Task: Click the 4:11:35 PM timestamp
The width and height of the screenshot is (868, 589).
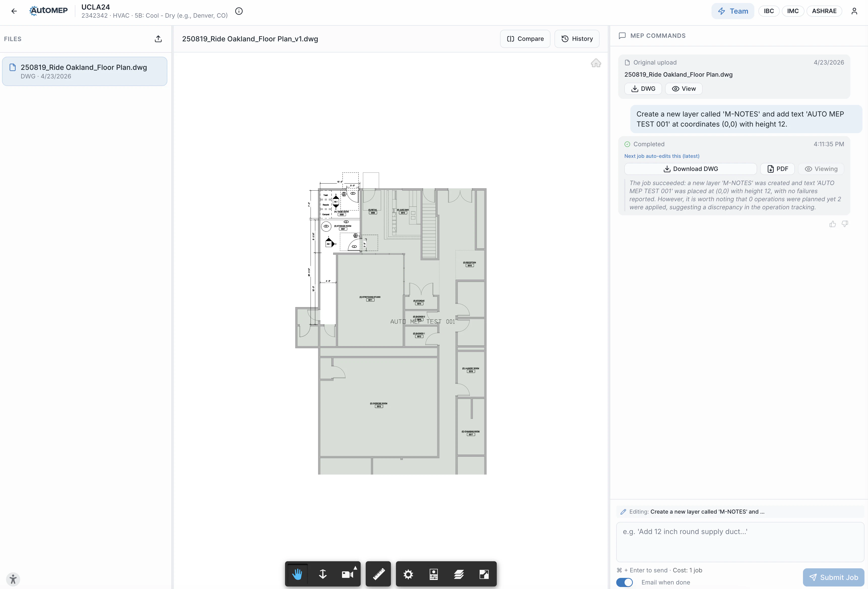Action: tap(829, 144)
